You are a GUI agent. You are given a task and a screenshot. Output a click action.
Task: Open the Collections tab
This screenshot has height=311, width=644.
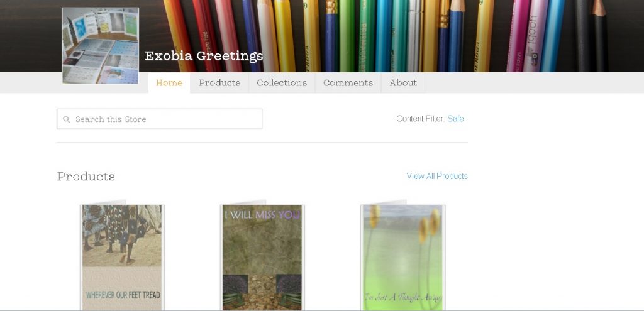click(x=282, y=83)
